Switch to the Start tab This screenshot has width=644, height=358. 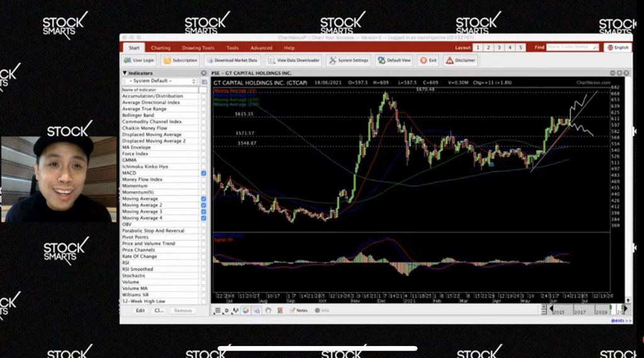(134, 48)
